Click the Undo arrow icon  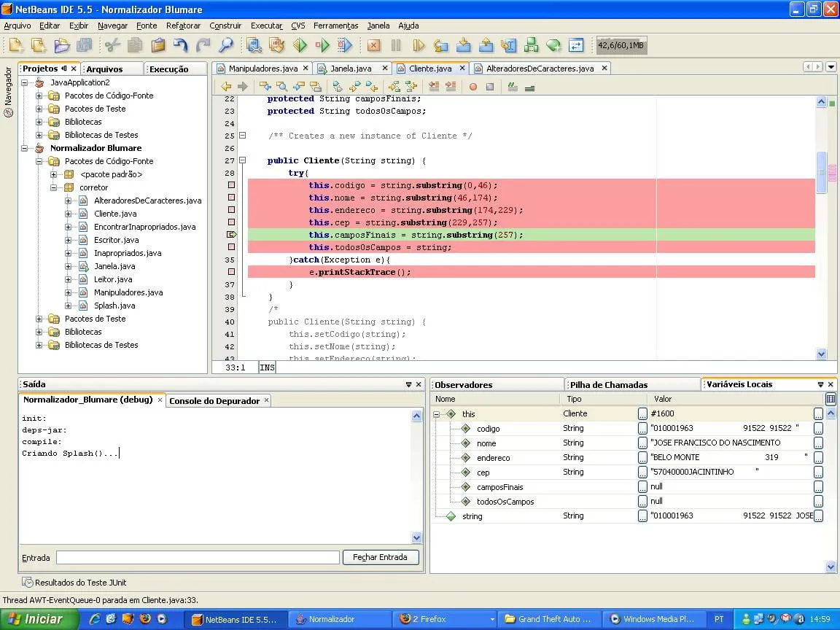(x=181, y=46)
